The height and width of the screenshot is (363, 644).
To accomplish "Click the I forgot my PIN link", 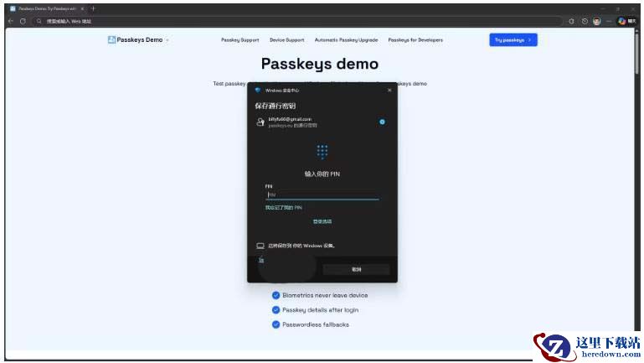I will click(x=283, y=207).
